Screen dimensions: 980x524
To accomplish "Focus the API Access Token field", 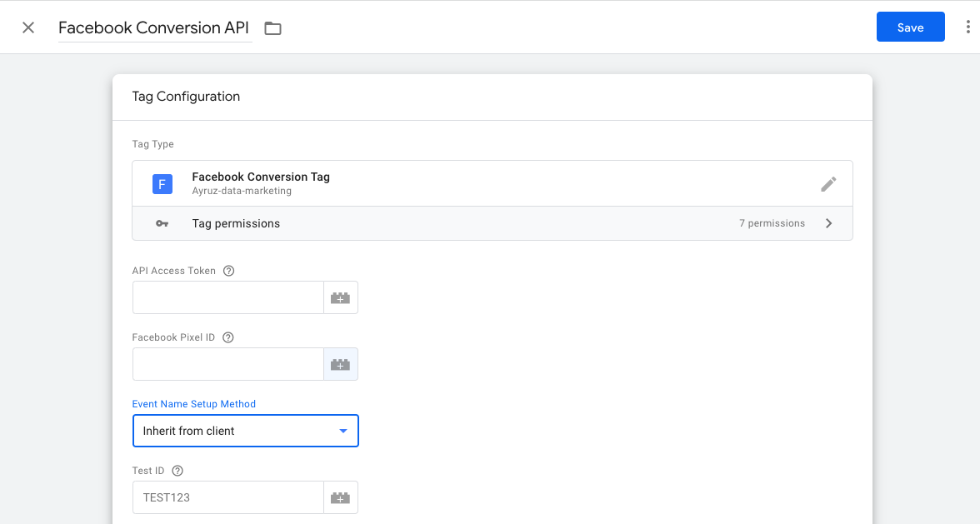I will tap(228, 297).
